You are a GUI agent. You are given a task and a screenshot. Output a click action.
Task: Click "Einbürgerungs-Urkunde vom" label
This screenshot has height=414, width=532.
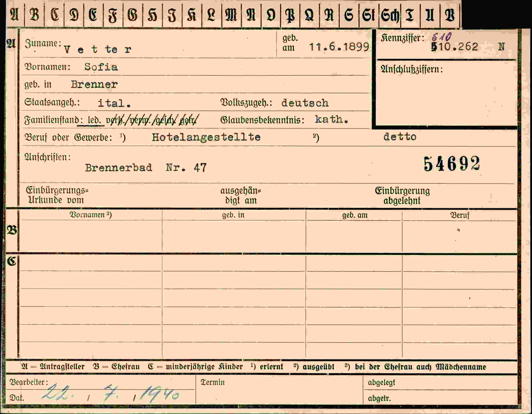pyautogui.click(x=57, y=195)
